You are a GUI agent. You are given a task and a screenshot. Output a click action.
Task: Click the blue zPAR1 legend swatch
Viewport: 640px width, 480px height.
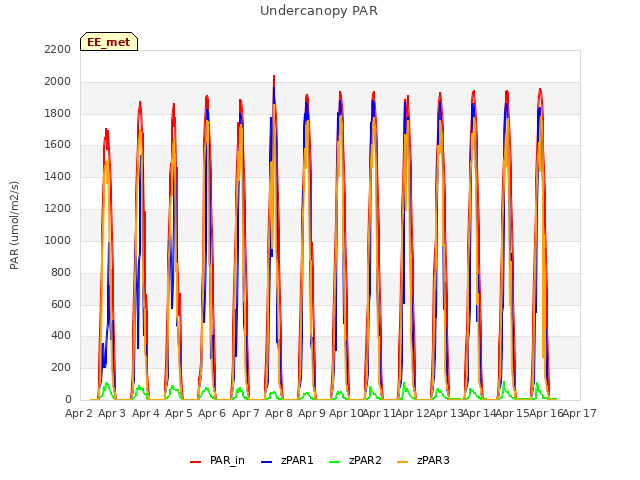[x=266, y=462]
